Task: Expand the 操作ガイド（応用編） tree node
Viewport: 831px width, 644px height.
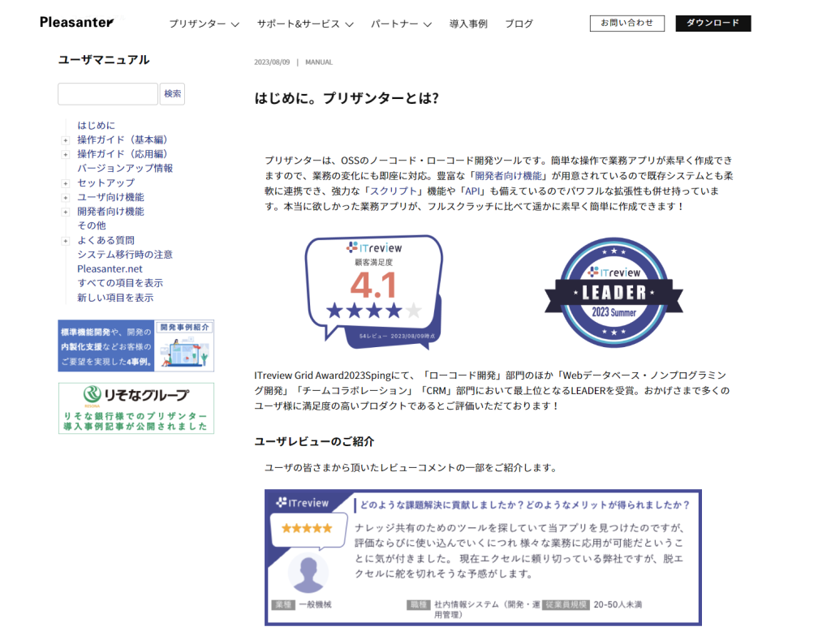Action: tap(65, 155)
